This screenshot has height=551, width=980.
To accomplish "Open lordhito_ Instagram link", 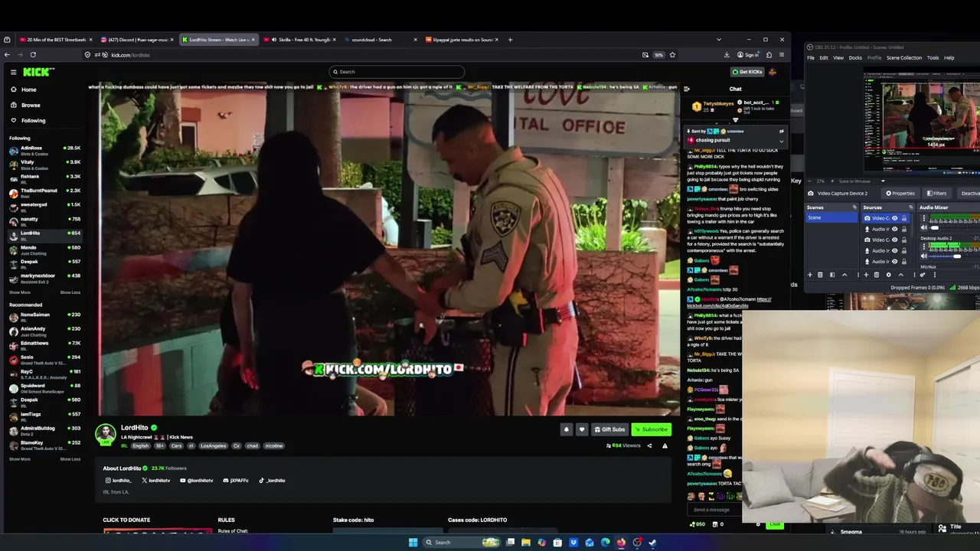I will 119,481.
